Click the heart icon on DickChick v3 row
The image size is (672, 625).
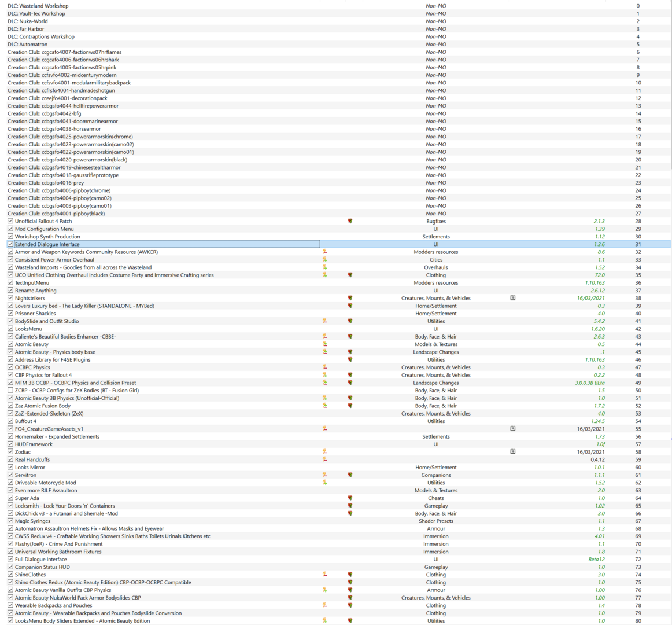click(350, 513)
